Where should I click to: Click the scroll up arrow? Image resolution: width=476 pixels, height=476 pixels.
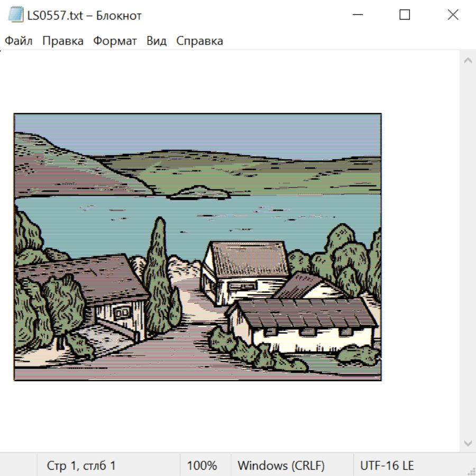(x=468, y=61)
